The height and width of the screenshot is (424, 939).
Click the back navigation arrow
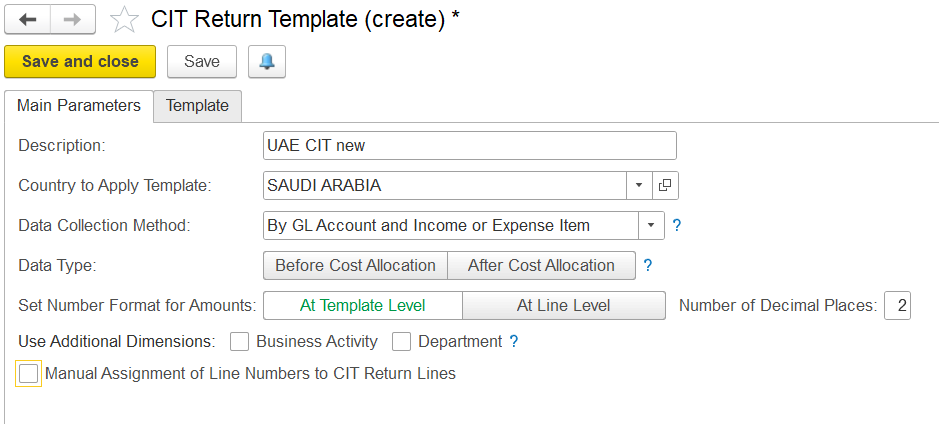click(28, 20)
